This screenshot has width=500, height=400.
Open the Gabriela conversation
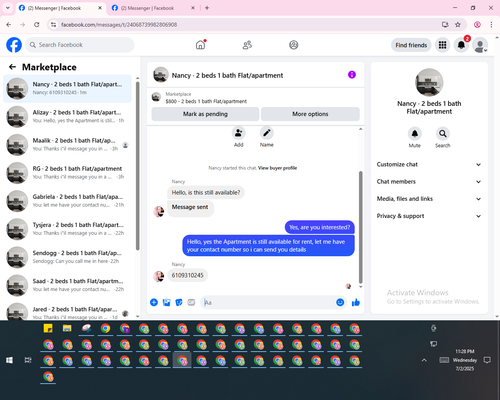(67, 201)
